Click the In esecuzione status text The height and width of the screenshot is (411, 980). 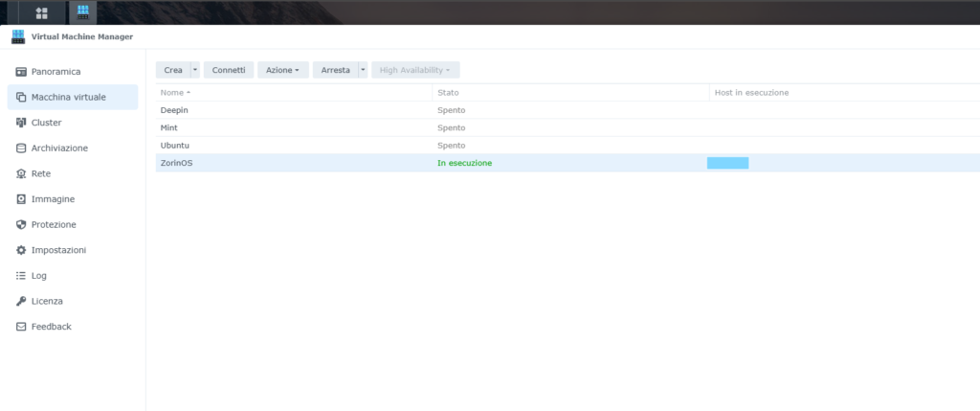tap(464, 163)
